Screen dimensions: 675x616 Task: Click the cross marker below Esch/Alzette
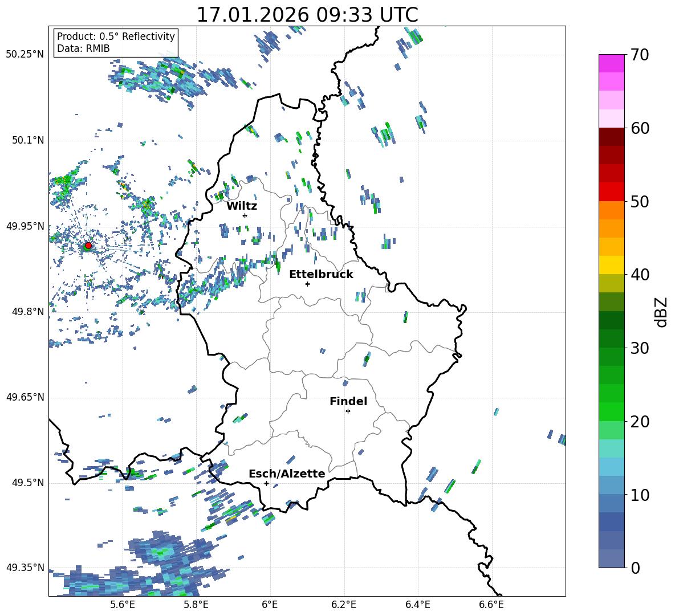[x=266, y=483]
